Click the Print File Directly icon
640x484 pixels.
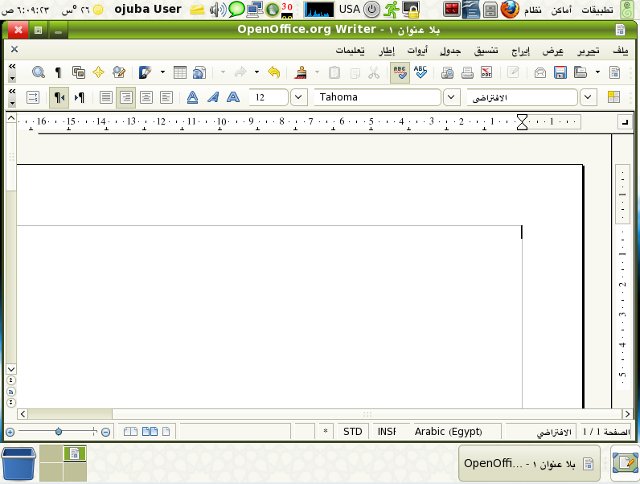click(467, 73)
